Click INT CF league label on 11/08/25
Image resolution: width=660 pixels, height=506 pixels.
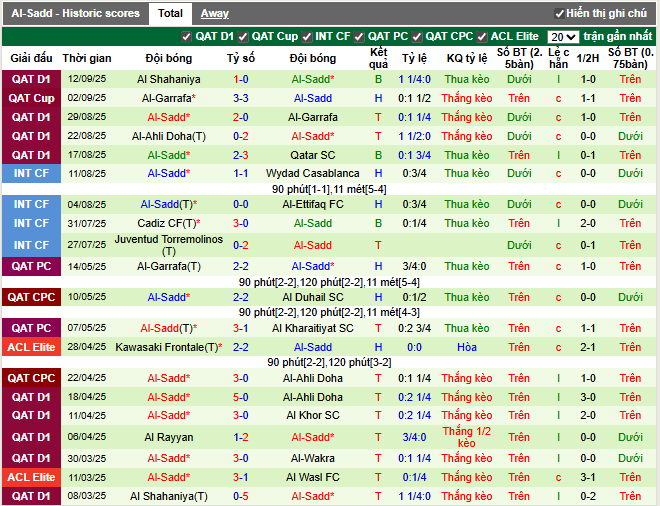(x=32, y=173)
